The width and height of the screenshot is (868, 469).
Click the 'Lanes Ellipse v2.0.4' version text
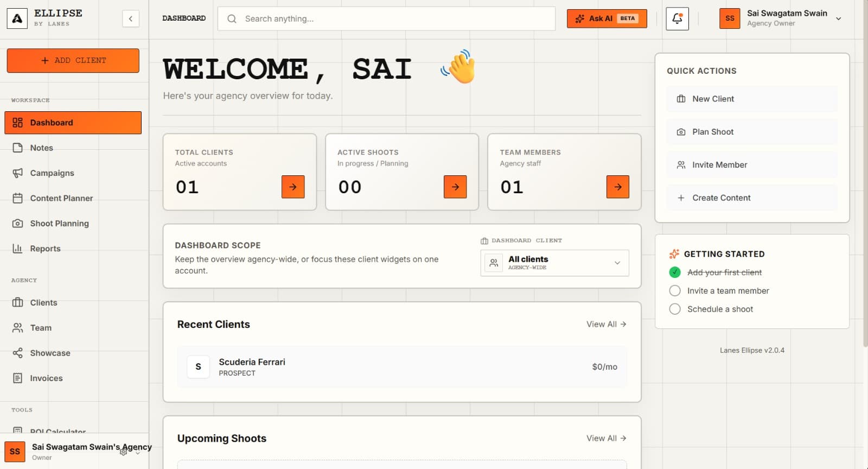tap(752, 350)
